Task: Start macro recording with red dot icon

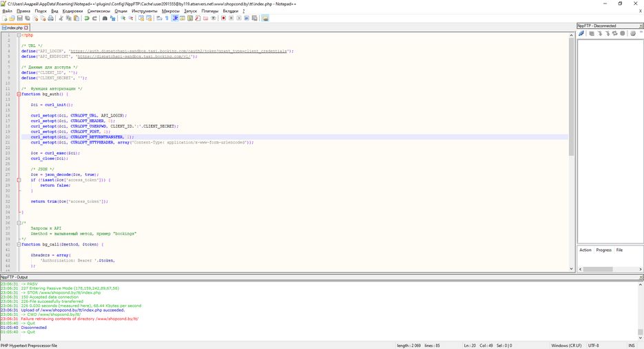Action: (223, 18)
